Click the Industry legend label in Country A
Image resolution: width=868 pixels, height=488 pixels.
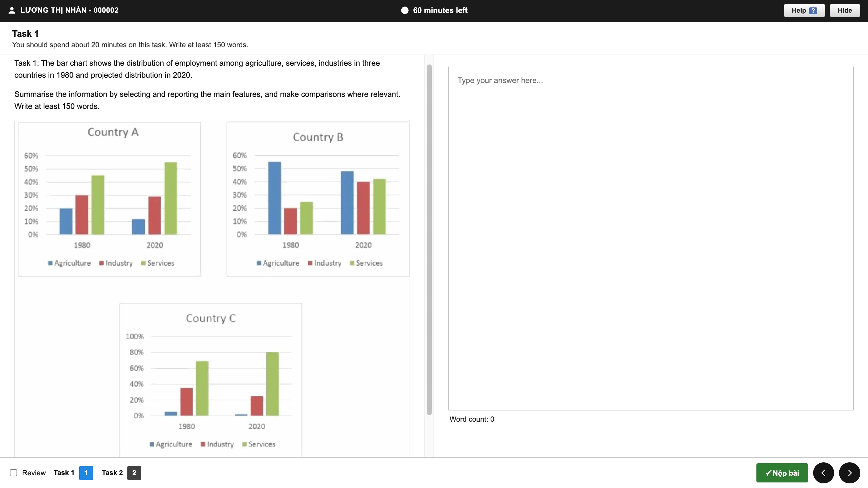click(x=119, y=263)
